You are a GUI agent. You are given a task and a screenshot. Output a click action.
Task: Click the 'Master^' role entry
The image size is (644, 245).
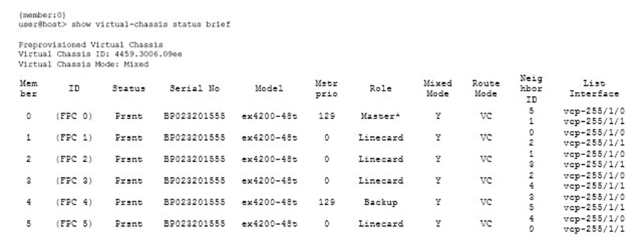380,116
